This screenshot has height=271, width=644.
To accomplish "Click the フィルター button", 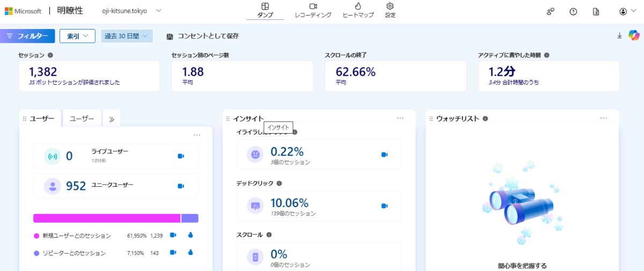I will click(27, 36).
